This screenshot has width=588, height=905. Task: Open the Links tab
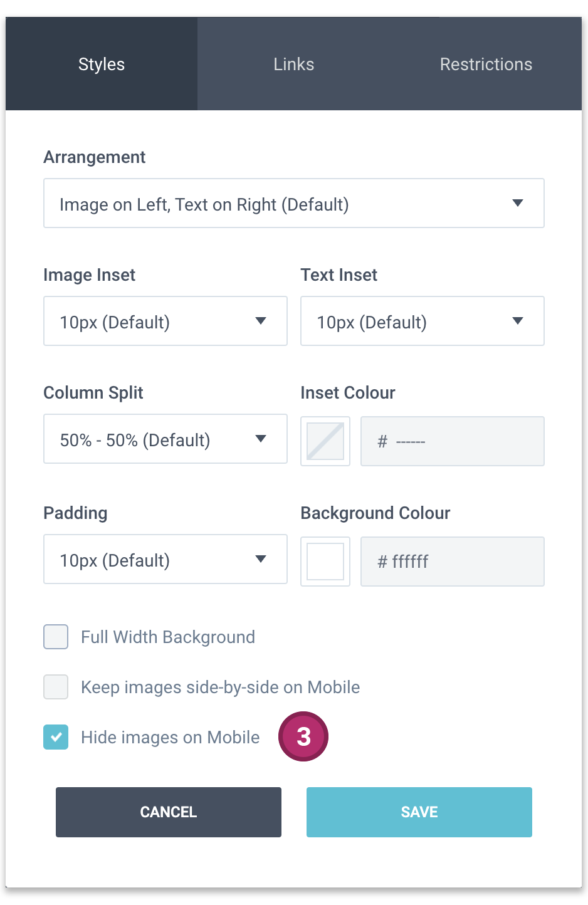293,64
